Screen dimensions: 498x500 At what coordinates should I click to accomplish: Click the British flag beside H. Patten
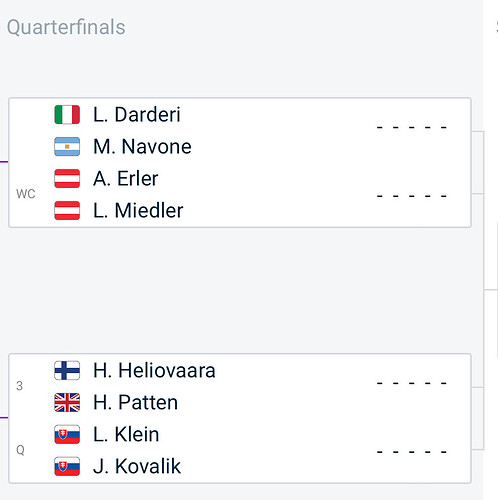(67, 402)
